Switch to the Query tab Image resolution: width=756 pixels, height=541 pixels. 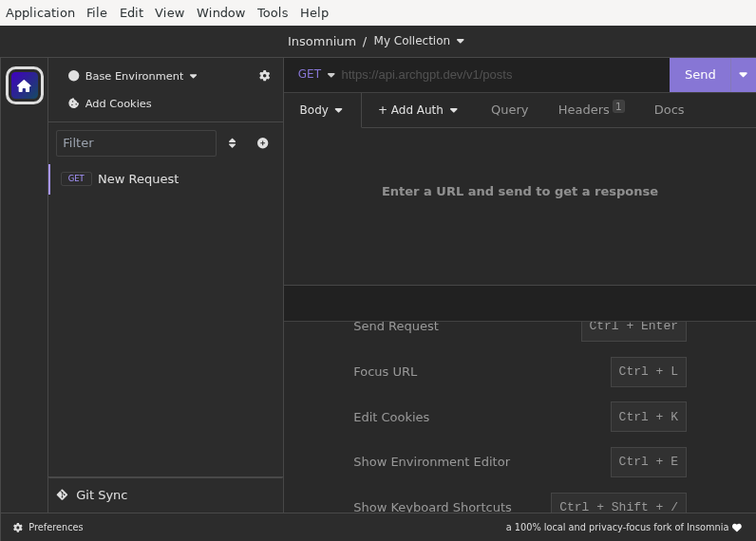pyautogui.click(x=509, y=110)
